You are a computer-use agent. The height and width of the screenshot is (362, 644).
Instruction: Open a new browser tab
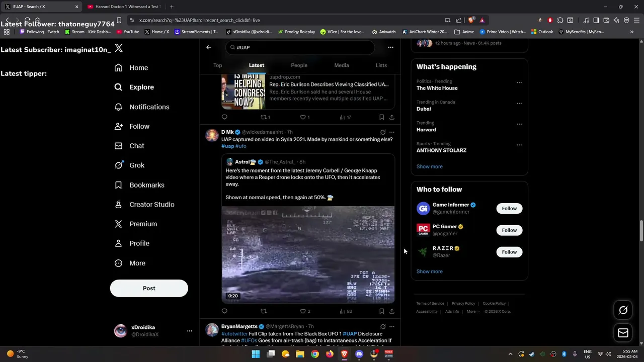172,7
